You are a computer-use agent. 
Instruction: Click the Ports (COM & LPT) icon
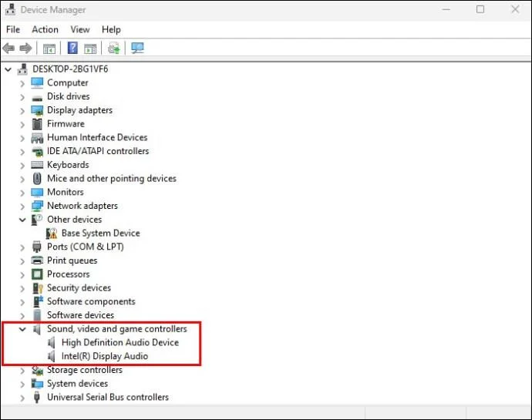[37, 247]
